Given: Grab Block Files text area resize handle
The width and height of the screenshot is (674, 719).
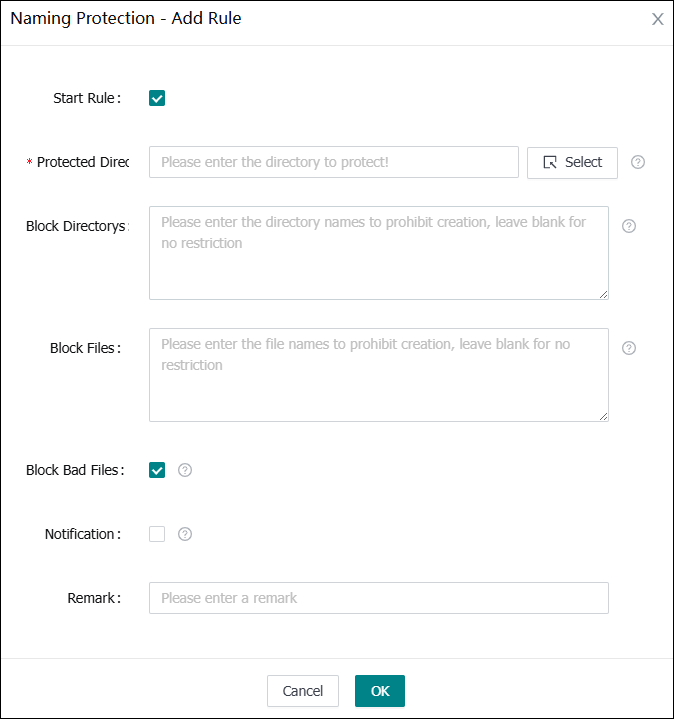Looking at the screenshot, I should click(x=603, y=416).
